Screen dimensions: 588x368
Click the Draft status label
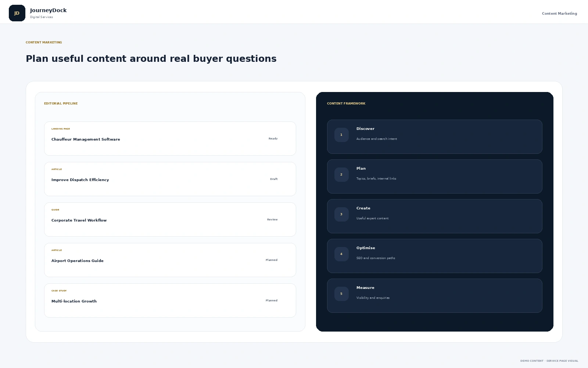click(x=274, y=179)
